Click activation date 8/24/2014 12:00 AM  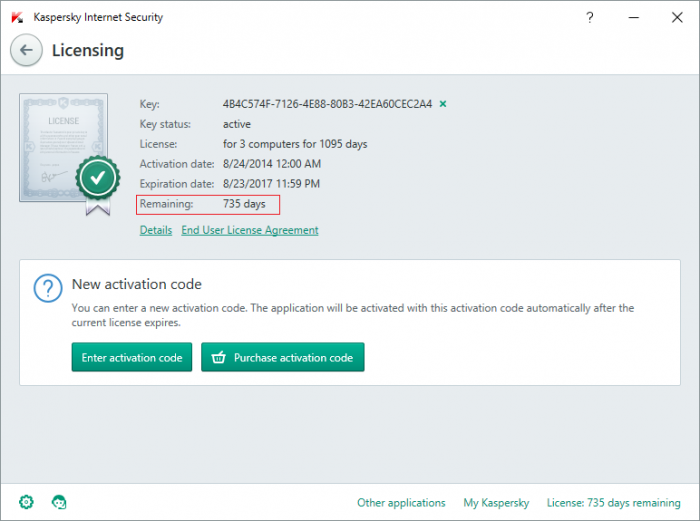click(x=272, y=164)
